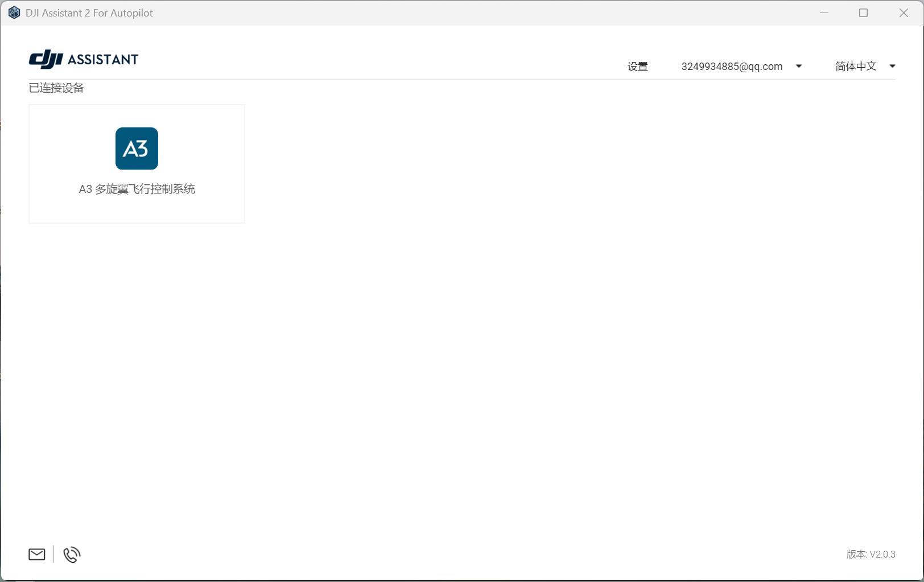
Task: Click the 版本: V2.0.3 version text
Action: pos(871,554)
